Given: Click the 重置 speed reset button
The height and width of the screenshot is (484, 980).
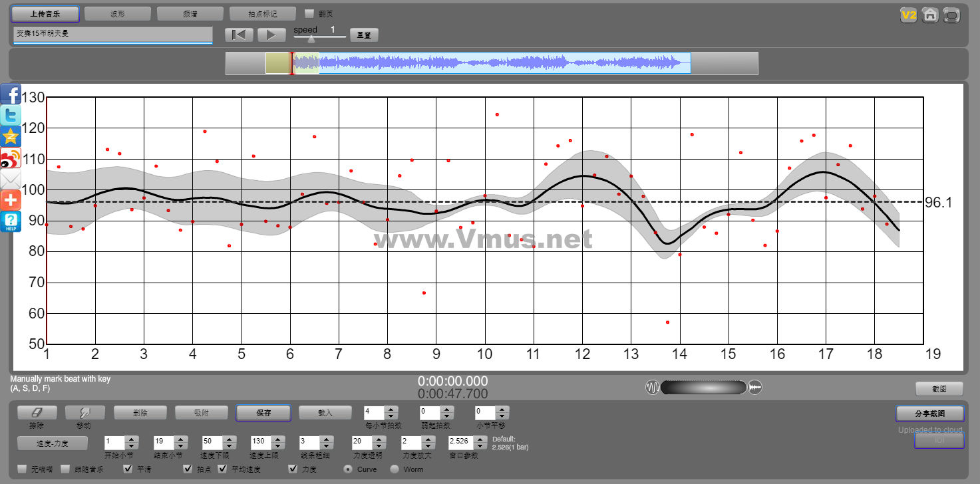Looking at the screenshot, I should (x=364, y=35).
